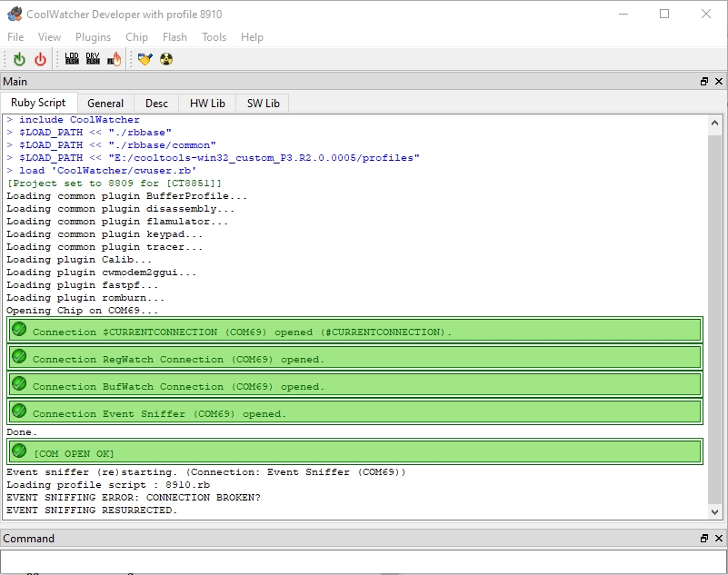The width and height of the screenshot is (728, 575).
Task: Click '[Project set to 8809 for [CT8851]]' line
Action: (115, 183)
